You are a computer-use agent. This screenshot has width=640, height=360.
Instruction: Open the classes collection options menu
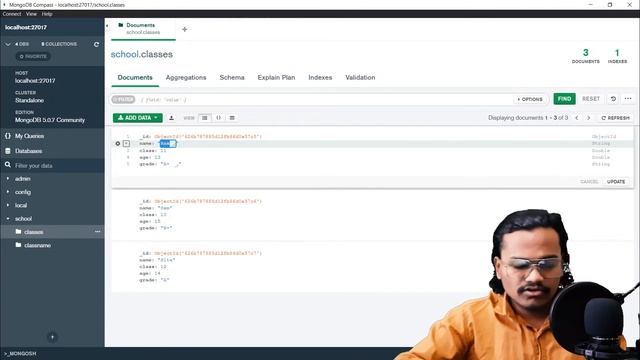(97, 231)
